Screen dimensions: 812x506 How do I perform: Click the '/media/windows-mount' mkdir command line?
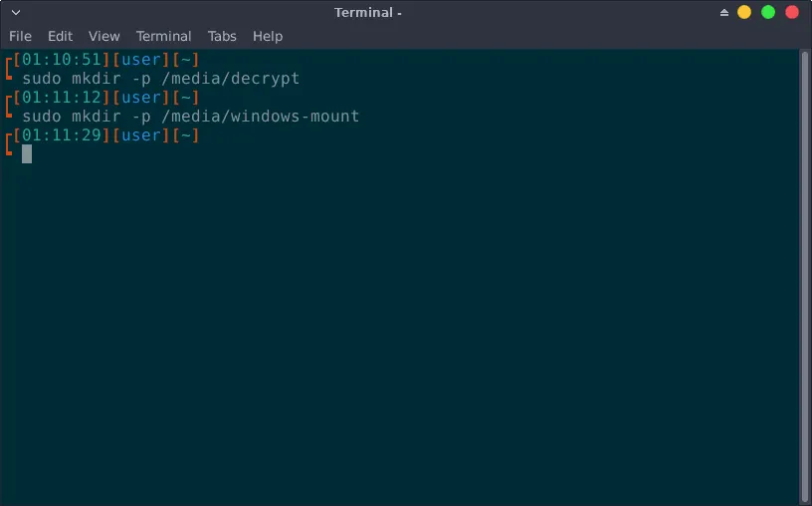click(190, 117)
